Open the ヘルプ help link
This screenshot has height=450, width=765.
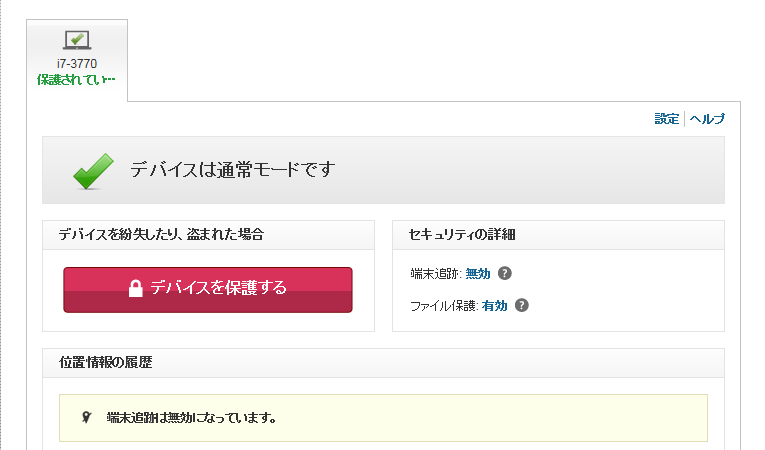tap(707, 119)
